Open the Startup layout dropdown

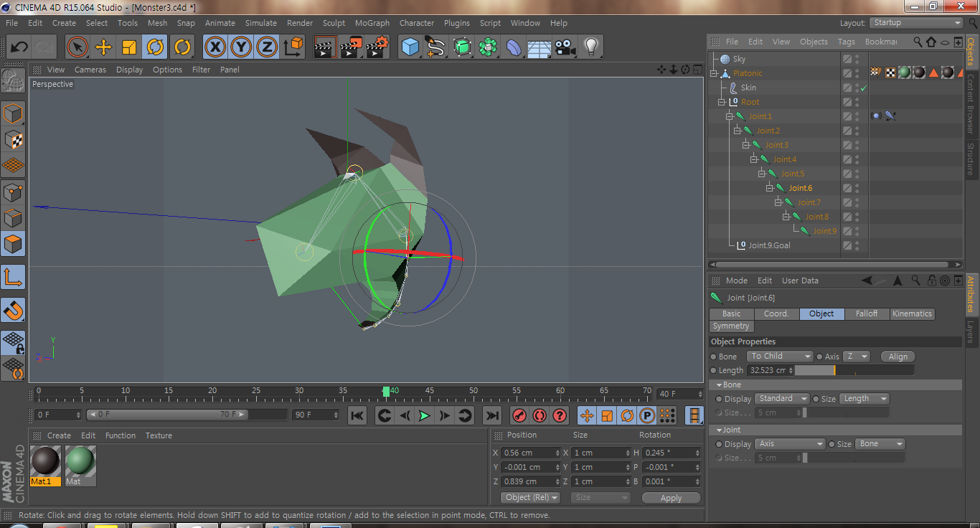point(916,23)
